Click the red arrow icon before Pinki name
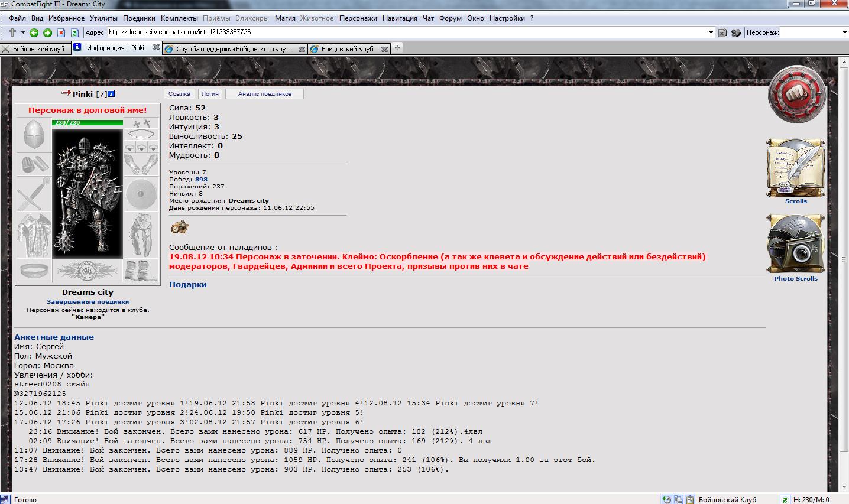 tap(66, 93)
